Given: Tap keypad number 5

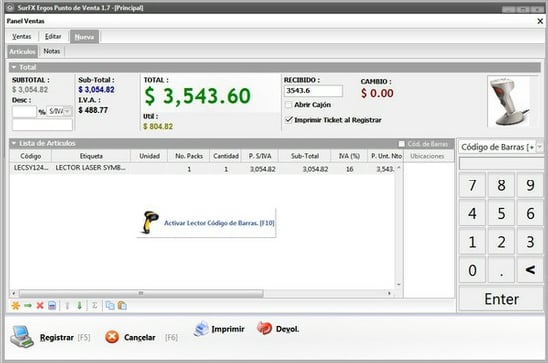Looking at the screenshot, I should [x=501, y=213].
